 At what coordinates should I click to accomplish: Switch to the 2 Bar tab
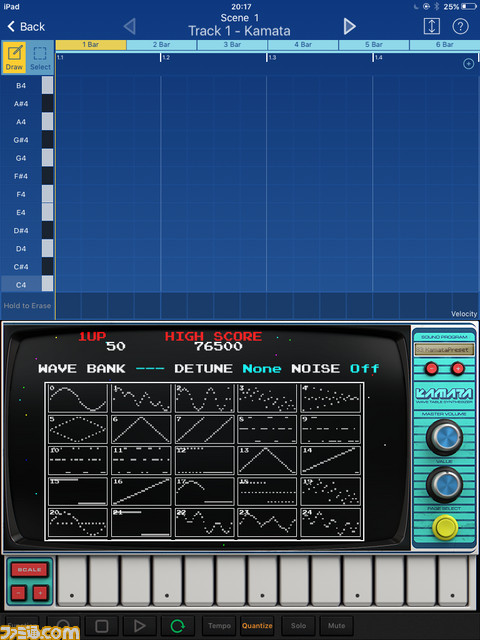pos(161,44)
